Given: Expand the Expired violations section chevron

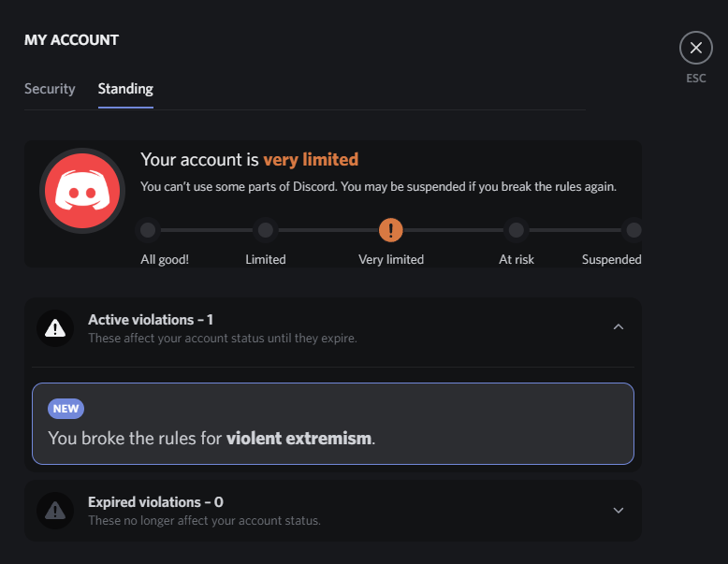Looking at the screenshot, I should pos(618,510).
